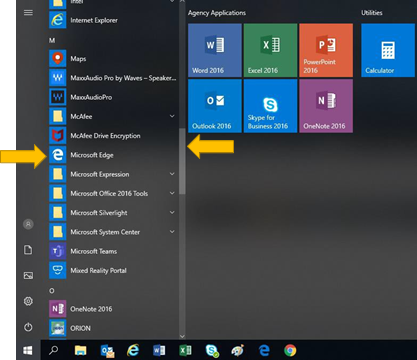417x360 pixels.
Task: Open the Word 2016 tile
Action: coord(215,50)
